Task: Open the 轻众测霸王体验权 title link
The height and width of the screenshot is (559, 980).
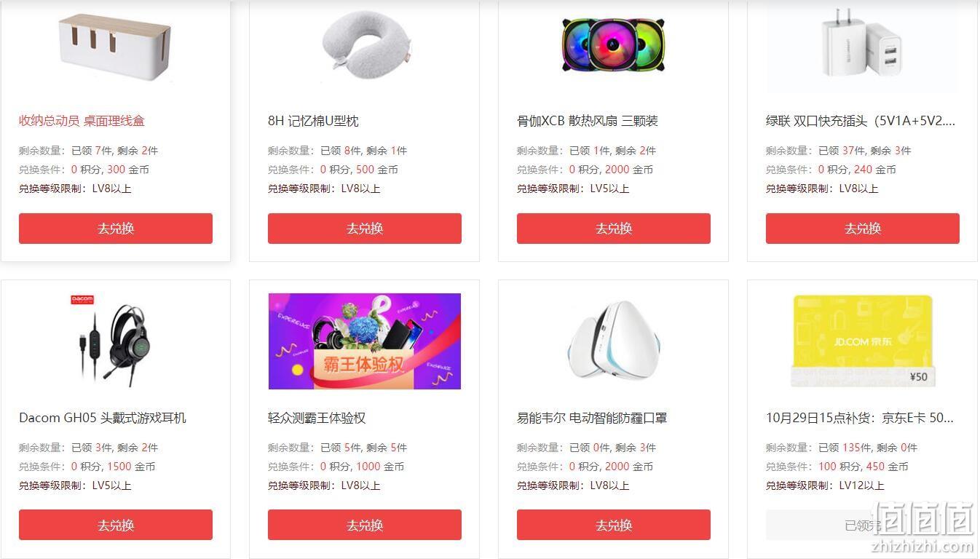Action: pos(317,418)
